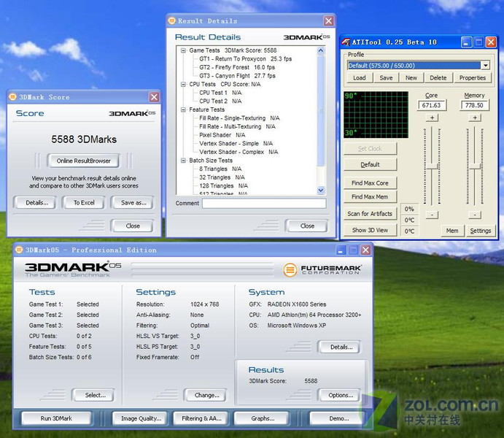504x438 pixels.
Task: Click the Comment input field
Action: point(264,203)
